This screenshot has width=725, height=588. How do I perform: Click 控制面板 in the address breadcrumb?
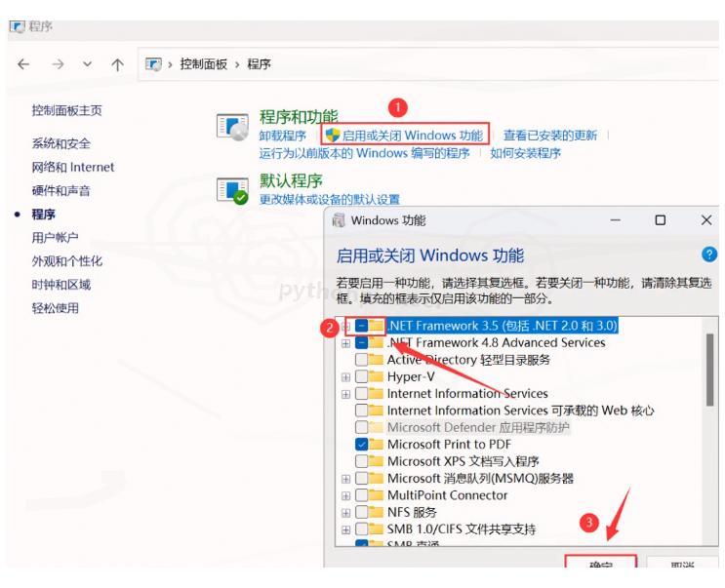click(203, 63)
